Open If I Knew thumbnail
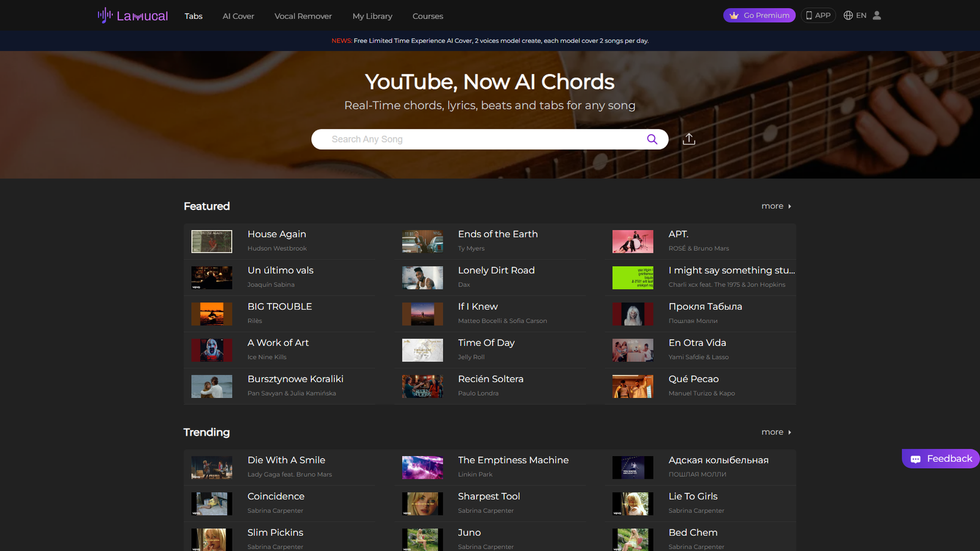This screenshot has height=551, width=980. pos(423,313)
